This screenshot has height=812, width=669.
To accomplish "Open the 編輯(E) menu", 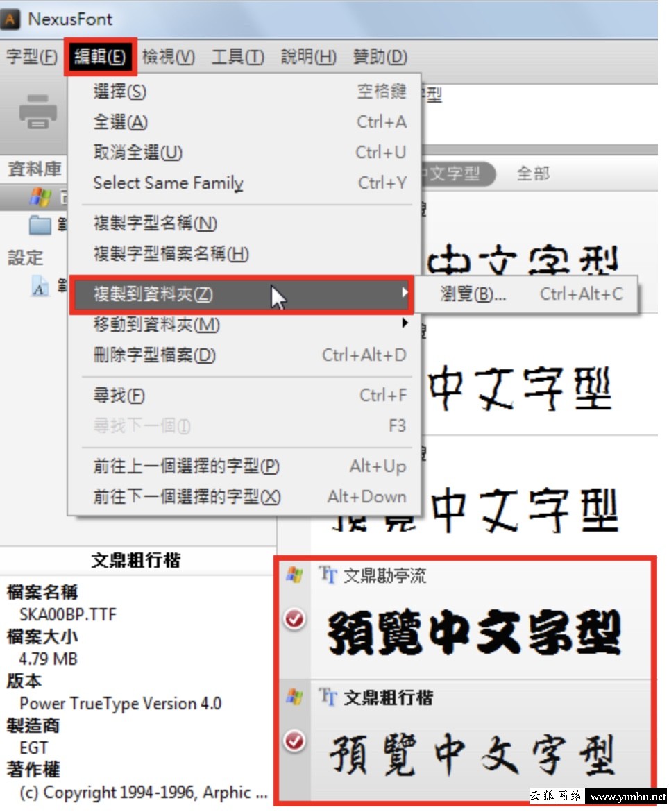I will (x=101, y=56).
